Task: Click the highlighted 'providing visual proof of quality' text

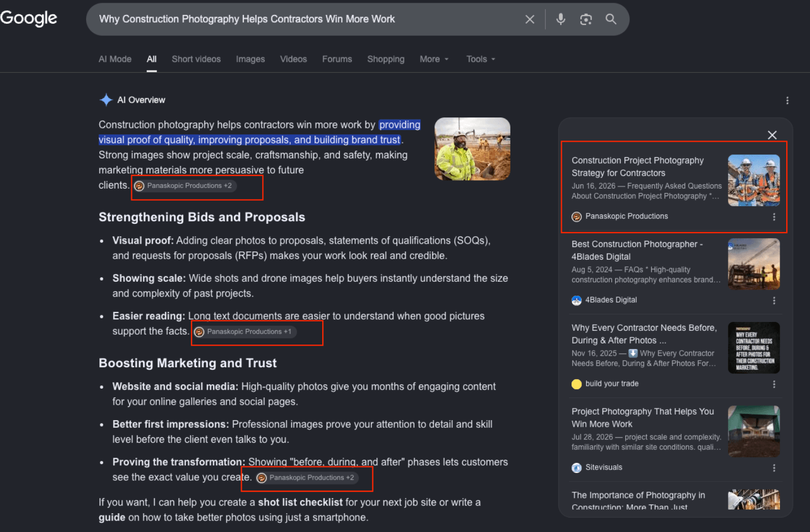Action: [x=259, y=132]
